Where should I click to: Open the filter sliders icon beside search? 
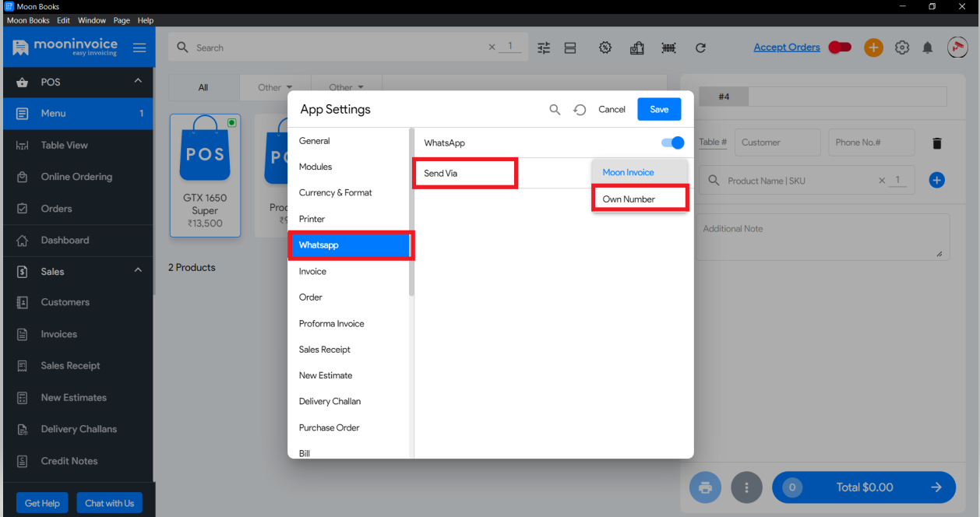pyautogui.click(x=544, y=47)
